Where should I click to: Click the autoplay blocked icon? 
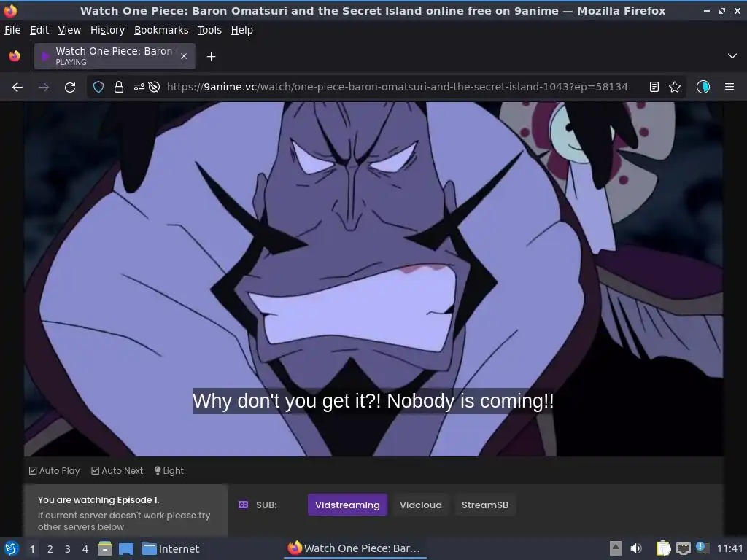coord(154,87)
